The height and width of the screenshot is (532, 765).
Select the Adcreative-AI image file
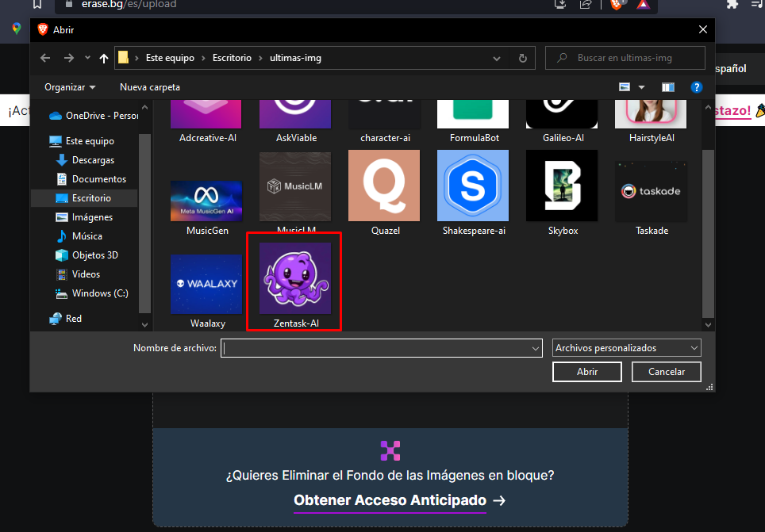coord(206,121)
